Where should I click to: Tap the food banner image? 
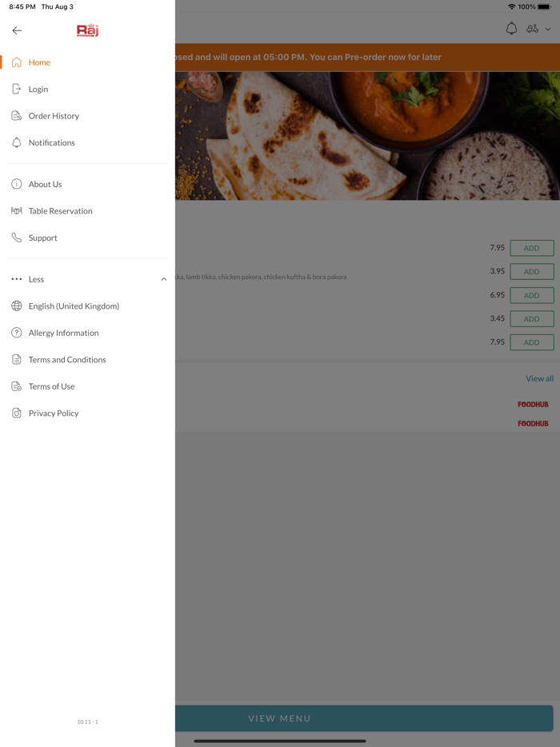[x=367, y=136]
